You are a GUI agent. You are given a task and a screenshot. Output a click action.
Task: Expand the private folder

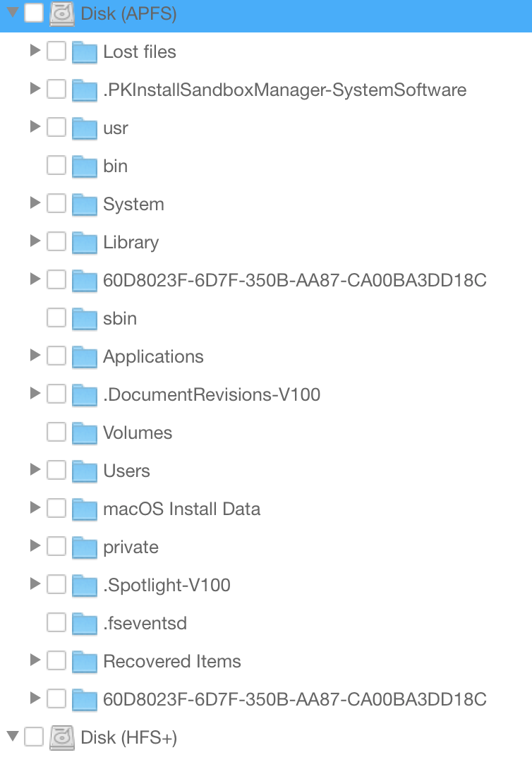click(35, 547)
